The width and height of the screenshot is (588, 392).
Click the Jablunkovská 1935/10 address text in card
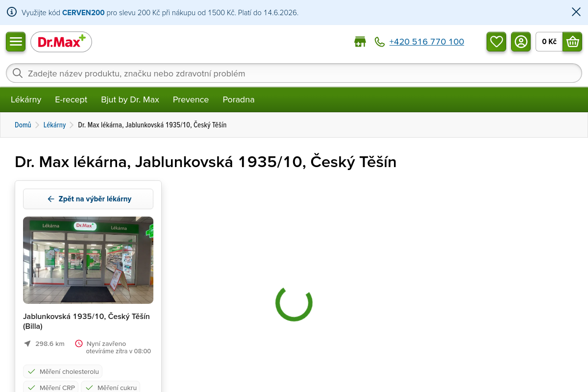point(86,321)
